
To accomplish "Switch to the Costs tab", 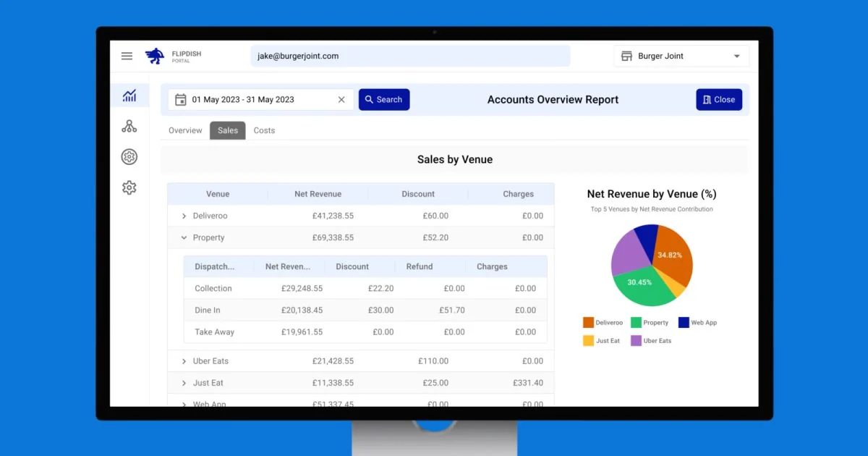I will tap(264, 130).
